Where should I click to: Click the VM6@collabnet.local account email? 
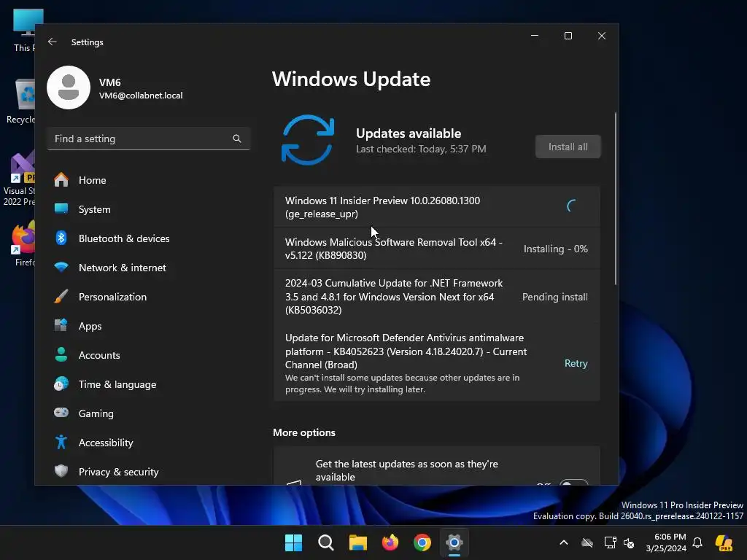pyautogui.click(x=141, y=96)
